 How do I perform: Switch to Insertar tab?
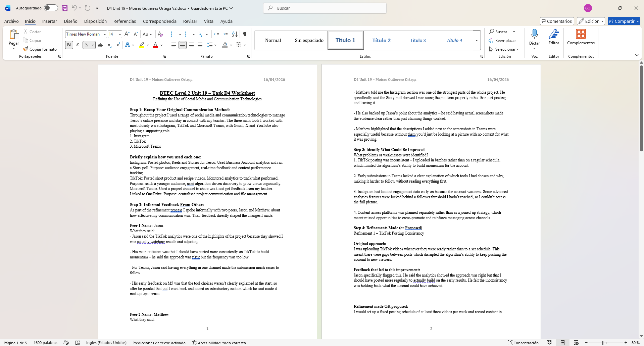[50, 21]
